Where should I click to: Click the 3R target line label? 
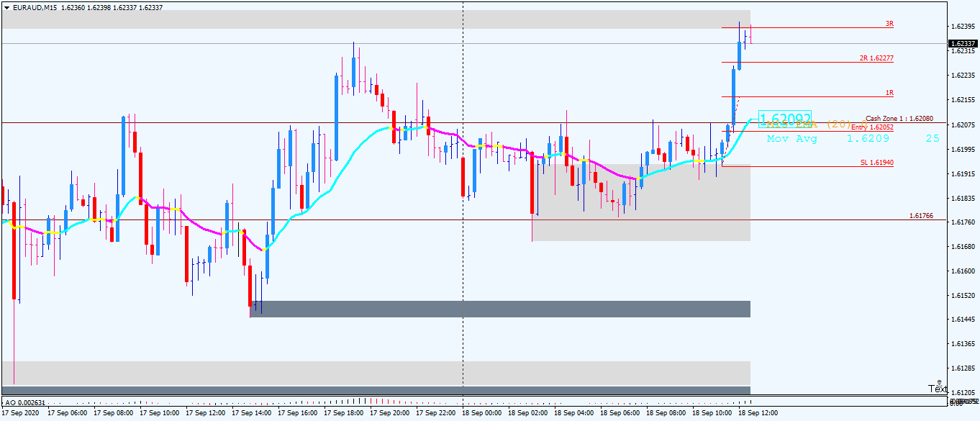coord(889,24)
